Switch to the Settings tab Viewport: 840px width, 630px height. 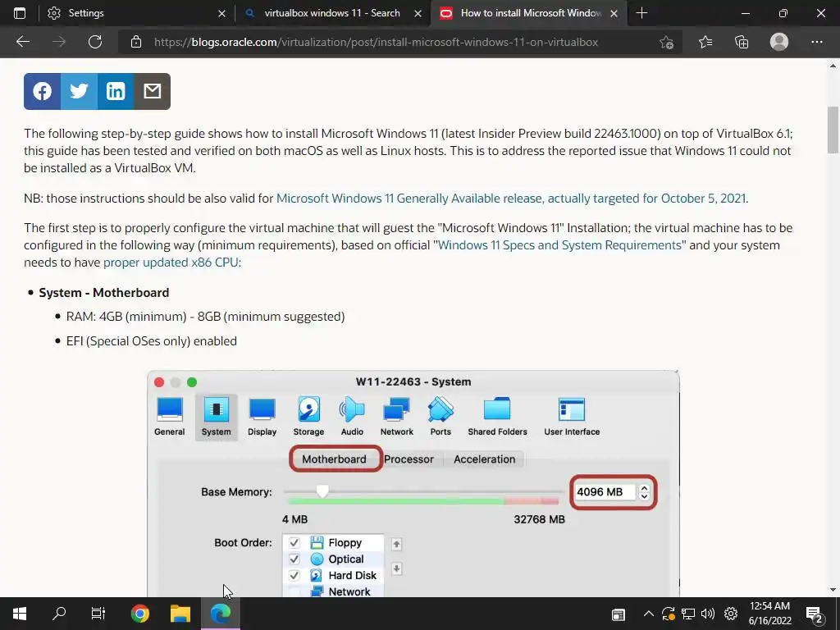(136, 13)
